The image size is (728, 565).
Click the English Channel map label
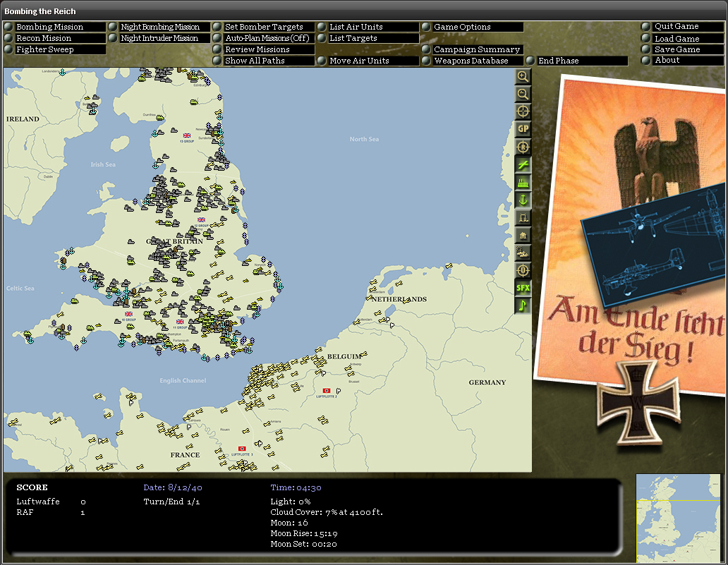coord(183,381)
